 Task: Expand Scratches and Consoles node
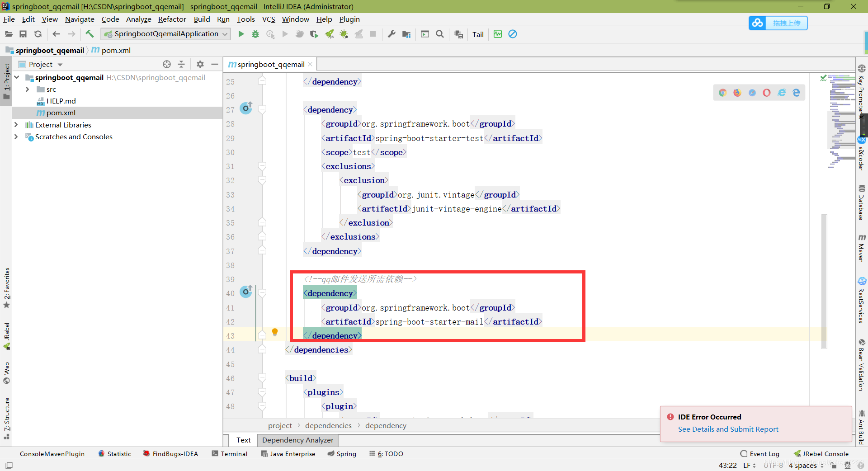click(16, 137)
